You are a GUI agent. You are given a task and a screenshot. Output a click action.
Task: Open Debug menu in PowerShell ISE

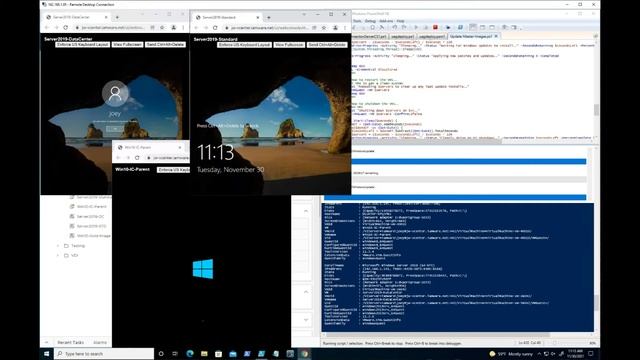(370, 21)
